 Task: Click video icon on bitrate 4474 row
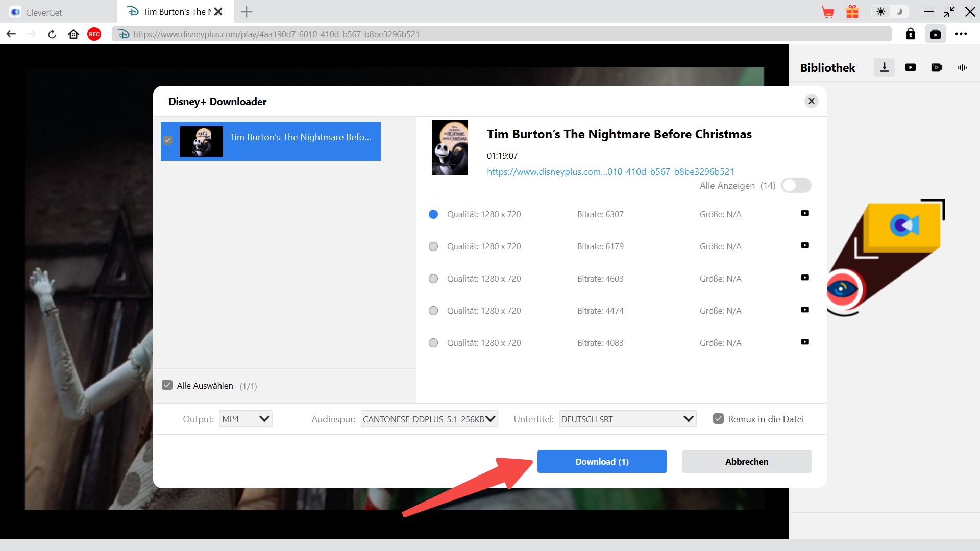point(805,310)
